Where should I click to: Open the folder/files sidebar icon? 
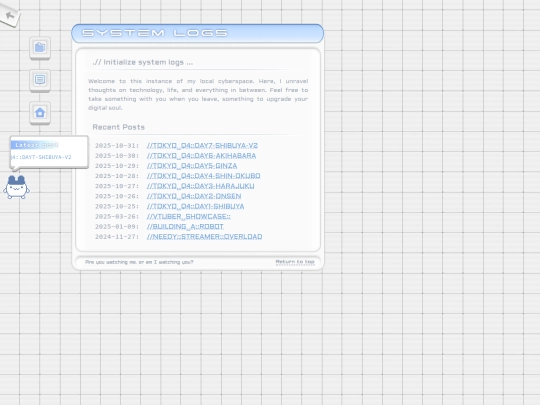pos(40,47)
